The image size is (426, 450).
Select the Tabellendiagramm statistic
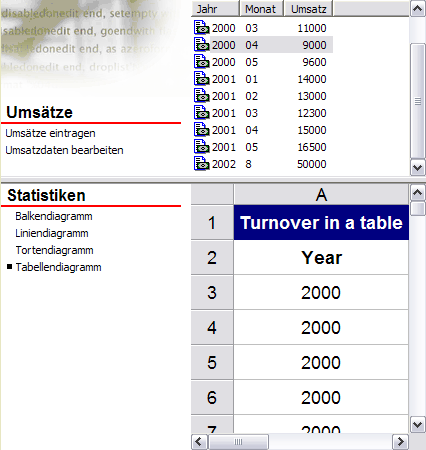tap(58, 267)
